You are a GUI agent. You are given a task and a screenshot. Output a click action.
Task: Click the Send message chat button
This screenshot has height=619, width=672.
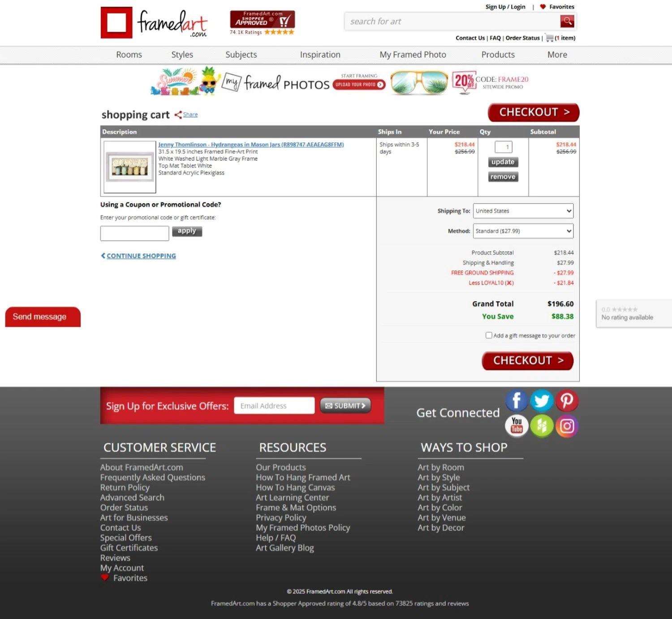[43, 317]
